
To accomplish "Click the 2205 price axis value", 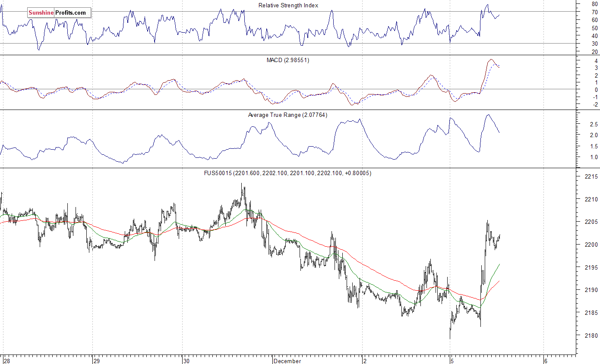I will (591, 222).
